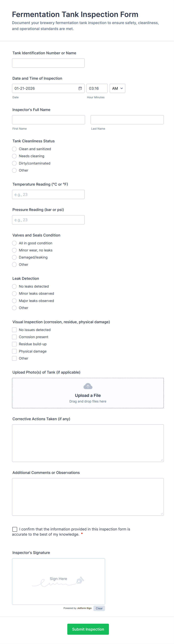
Task: Check 'Residue build-up' in visual inspection
Action: tap(14, 344)
